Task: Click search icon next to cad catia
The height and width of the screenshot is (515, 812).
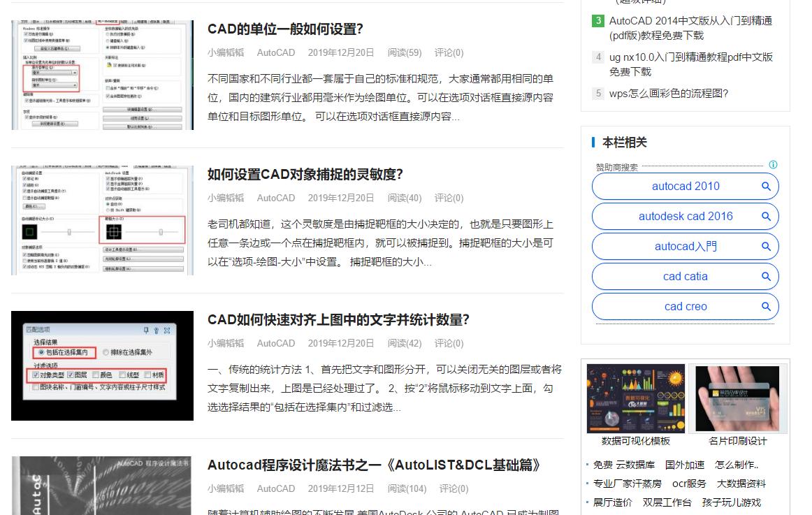Action: coord(767,276)
